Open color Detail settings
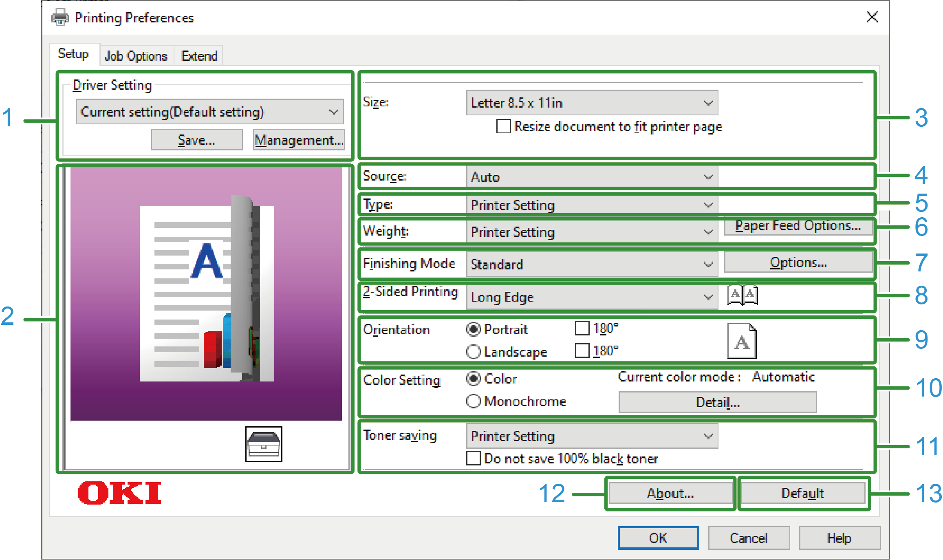The height and width of the screenshot is (560, 943). (x=717, y=402)
